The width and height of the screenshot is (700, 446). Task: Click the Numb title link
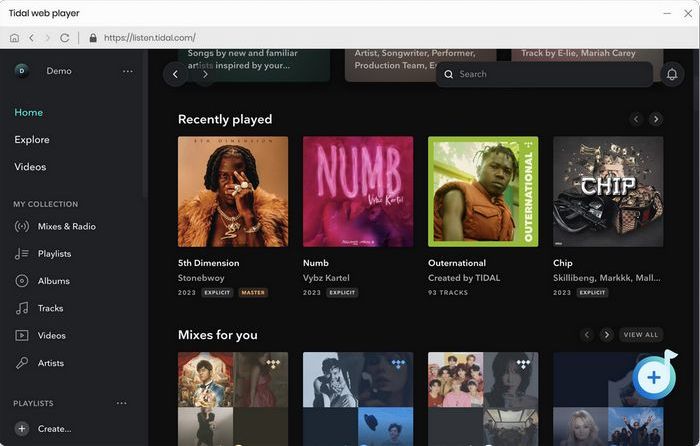(x=316, y=263)
